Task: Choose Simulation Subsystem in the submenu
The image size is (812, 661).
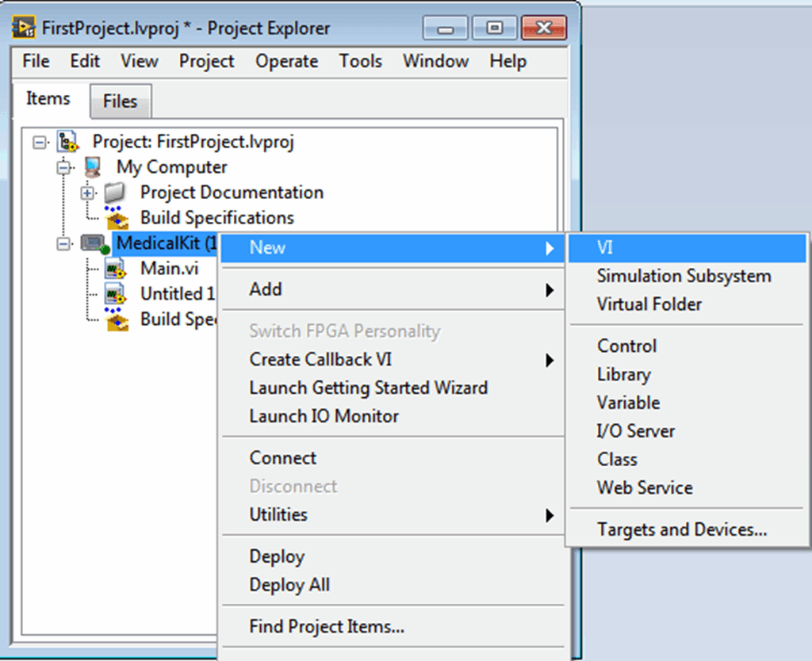Action: click(683, 276)
